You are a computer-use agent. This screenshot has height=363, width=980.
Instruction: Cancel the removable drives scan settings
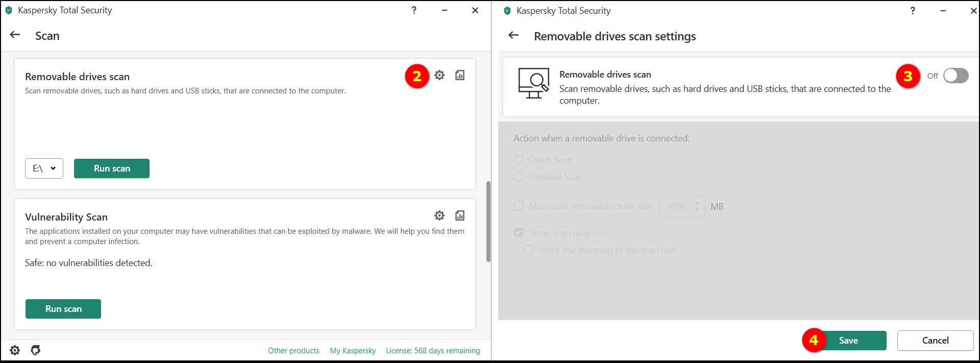[x=935, y=341]
